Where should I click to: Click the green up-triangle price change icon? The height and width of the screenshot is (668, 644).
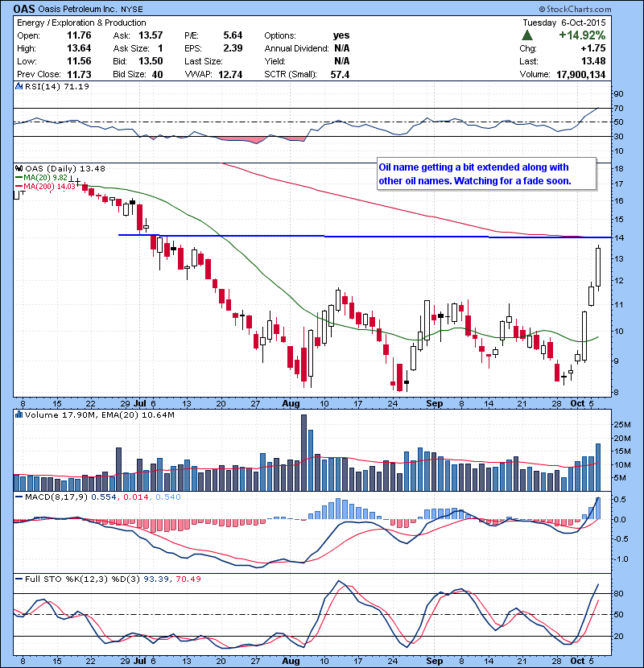[527, 35]
